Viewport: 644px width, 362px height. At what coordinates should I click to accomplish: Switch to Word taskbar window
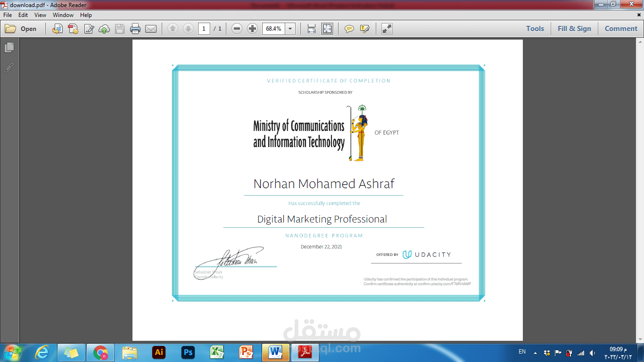tap(275, 352)
